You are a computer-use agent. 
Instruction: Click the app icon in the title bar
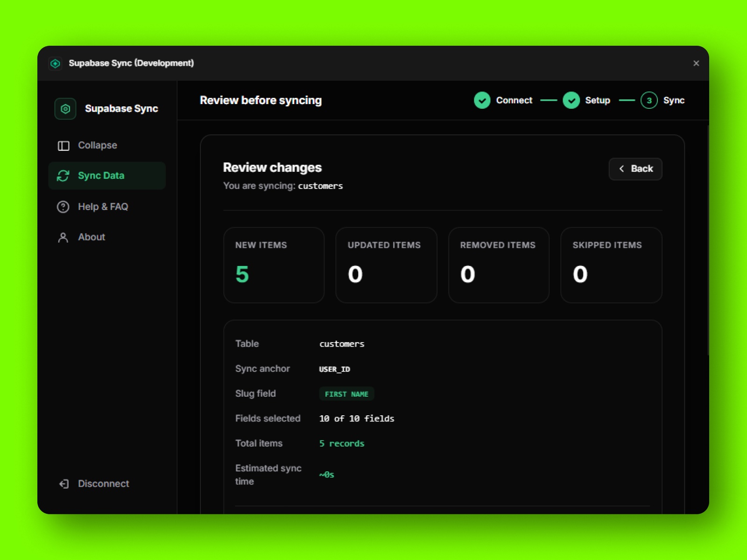(56, 63)
